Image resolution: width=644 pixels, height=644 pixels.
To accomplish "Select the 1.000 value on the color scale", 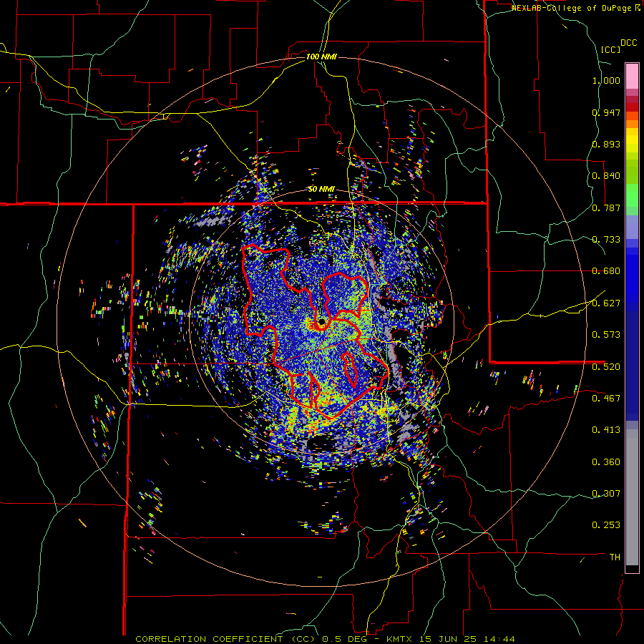I will point(606,80).
